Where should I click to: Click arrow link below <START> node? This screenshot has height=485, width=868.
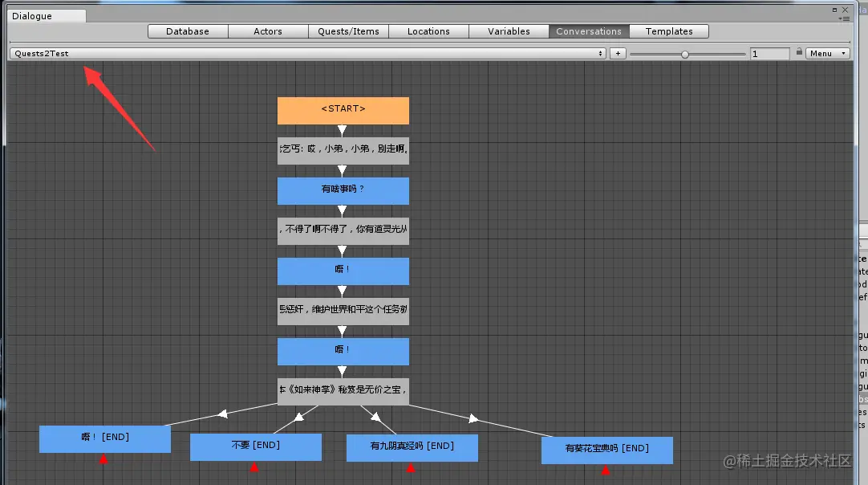[342, 130]
